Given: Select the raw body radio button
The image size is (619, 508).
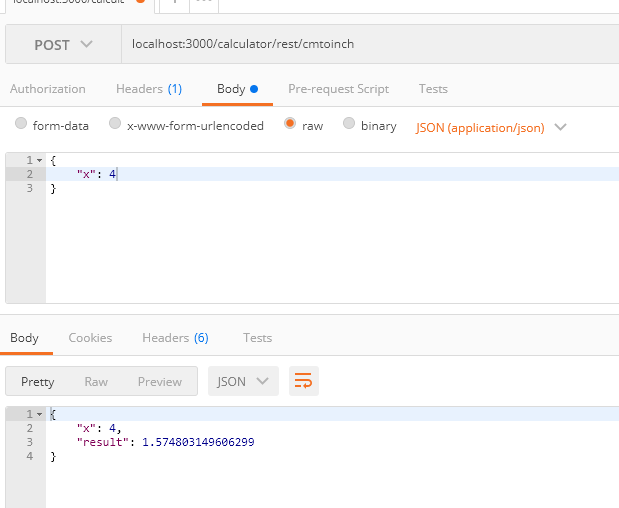Looking at the screenshot, I should [x=290, y=123].
